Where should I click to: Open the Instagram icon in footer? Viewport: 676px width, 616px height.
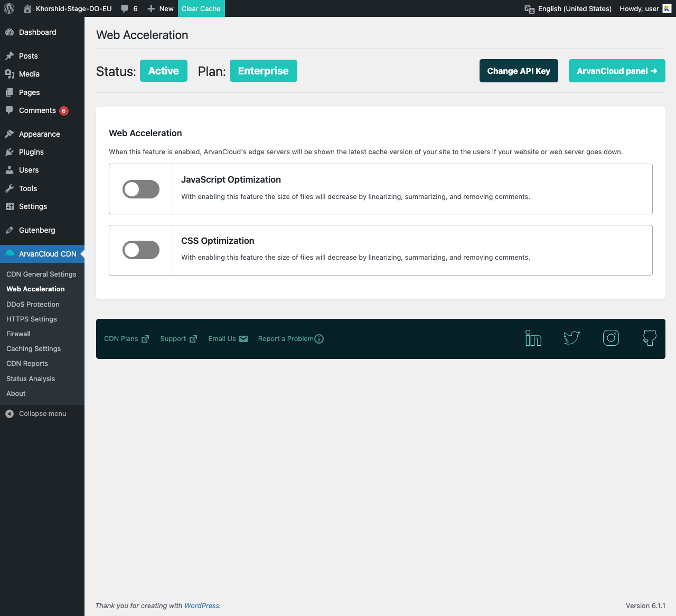click(611, 338)
